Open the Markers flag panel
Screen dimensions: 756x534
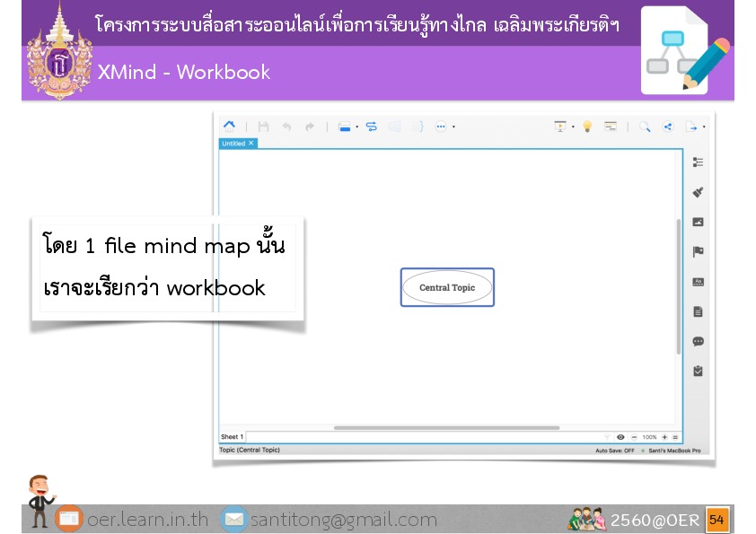tap(698, 252)
